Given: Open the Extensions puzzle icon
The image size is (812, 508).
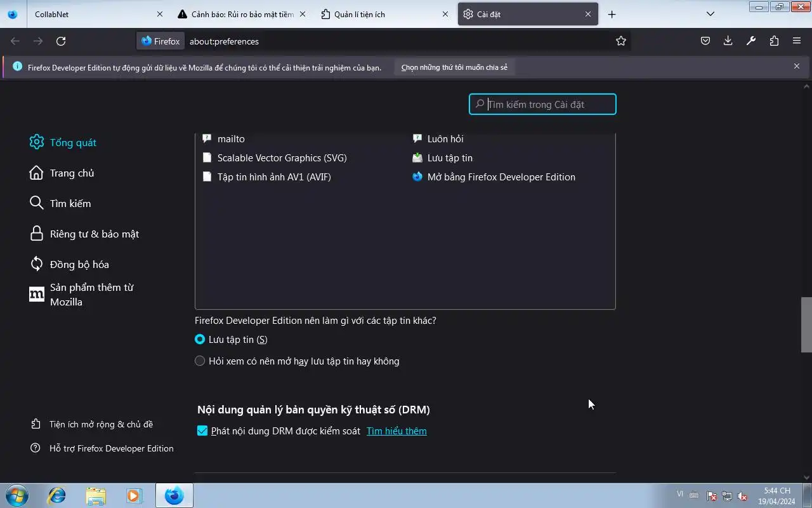Looking at the screenshot, I should click(774, 41).
